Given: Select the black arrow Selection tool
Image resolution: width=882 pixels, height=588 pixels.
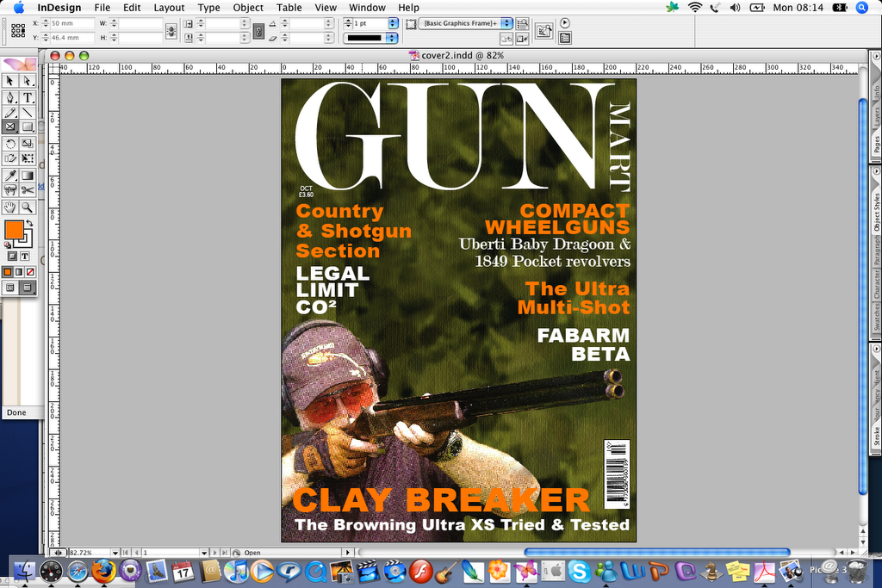Looking at the screenshot, I should pos(10,81).
